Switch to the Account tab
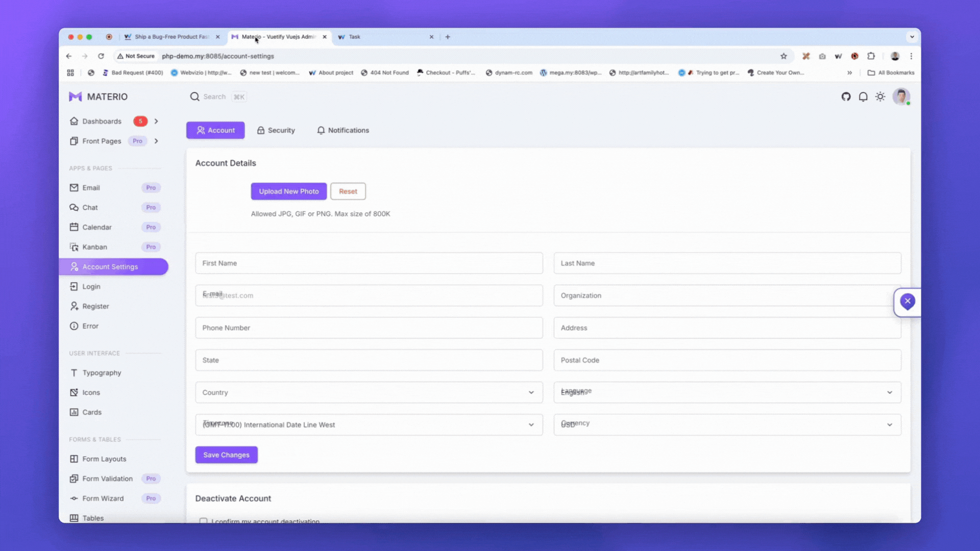The image size is (980, 551). click(215, 130)
